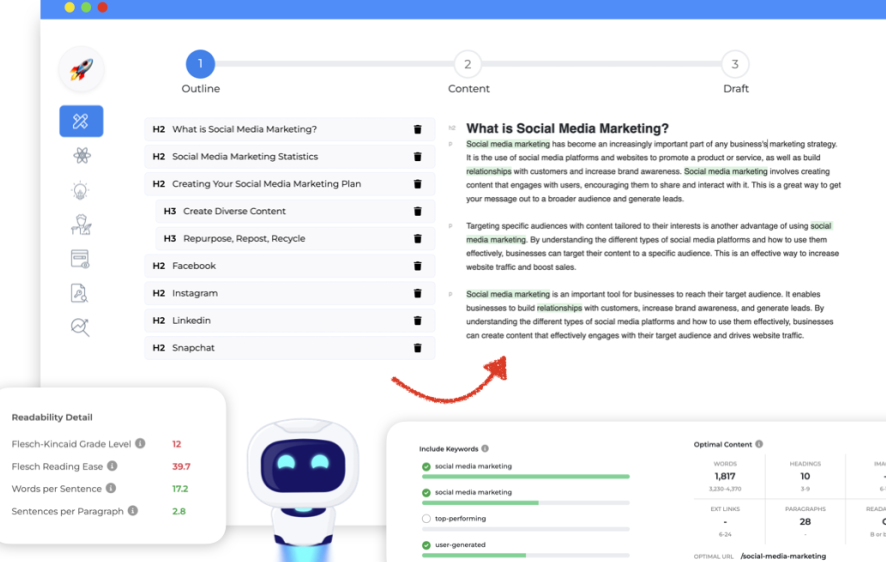Image resolution: width=886 pixels, height=562 pixels.
Task: Click the 'Readability Detail' heading
Action: click(52, 417)
